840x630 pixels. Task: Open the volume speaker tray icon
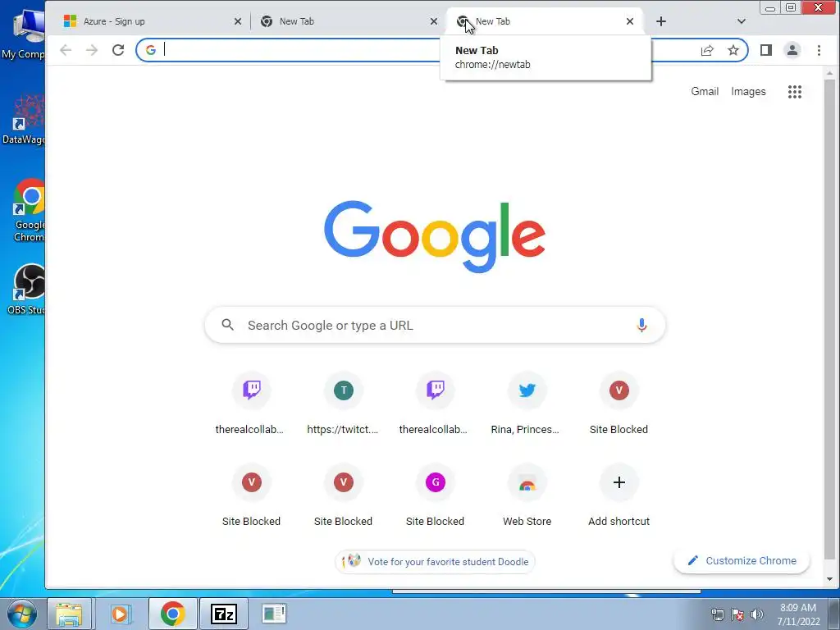pyautogui.click(x=757, y=614)
